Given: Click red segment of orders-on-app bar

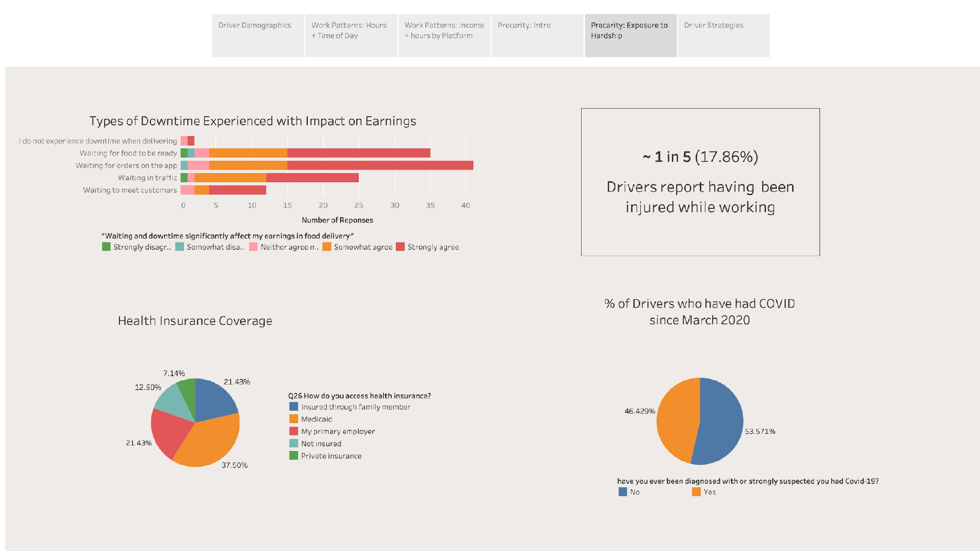Looking at the screenshot, I should coord(380,166).
